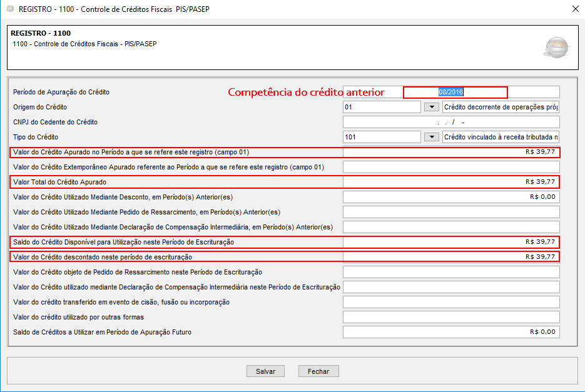Viewport: 585px width, 392px height.
Task: Click the Pedido de Ressarcimento neste Período field
Action: point(451,272)
